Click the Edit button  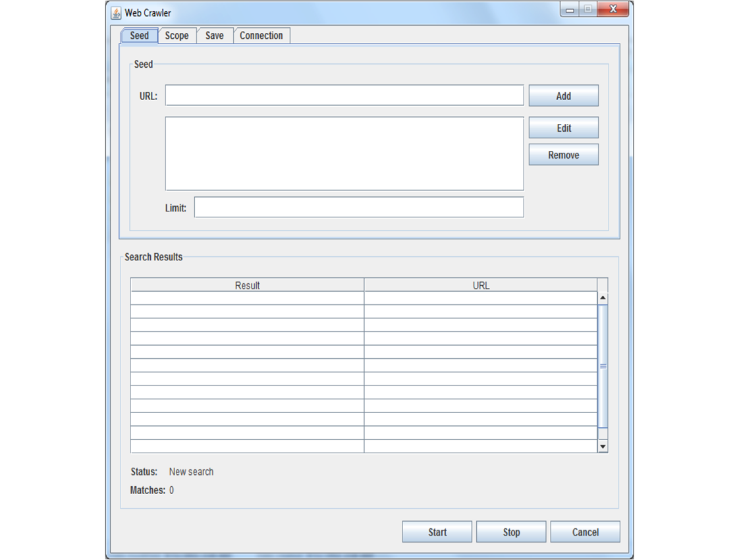coord(563,128)
